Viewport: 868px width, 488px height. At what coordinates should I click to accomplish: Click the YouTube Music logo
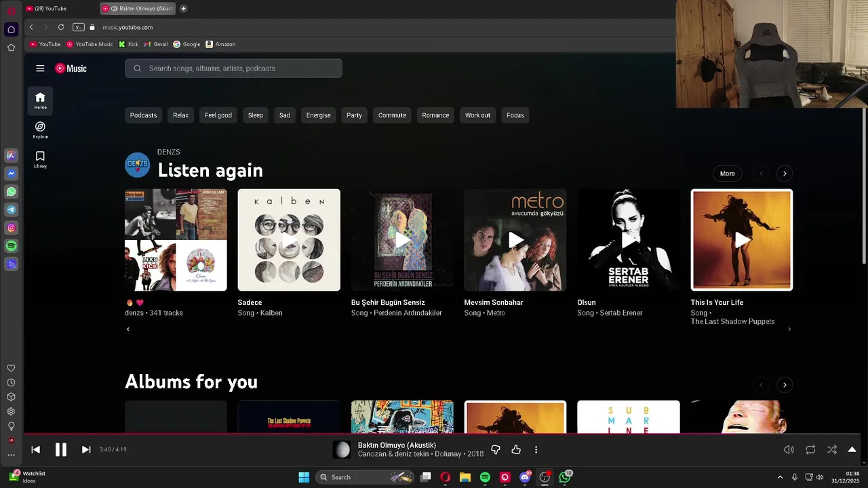[x=71, y=68]
